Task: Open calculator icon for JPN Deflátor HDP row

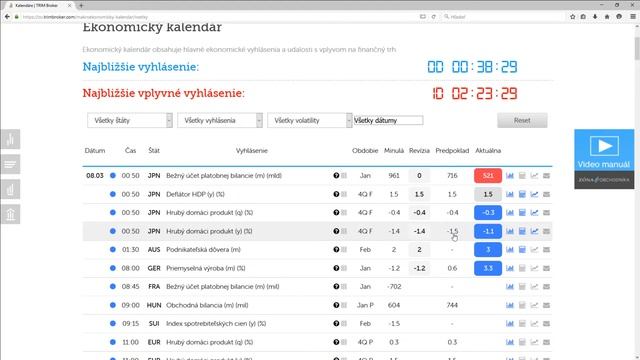Action: (522, 194)
